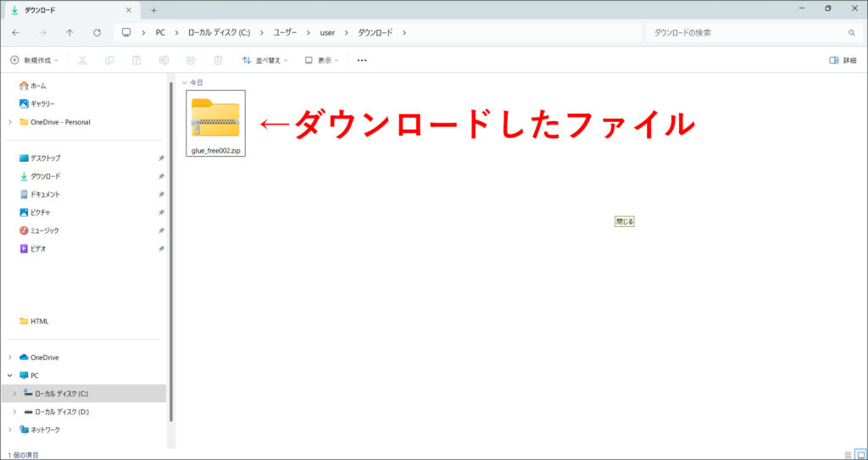Toggle the 詳細 details pane
The height and width of the screenshot is (460, 868).
(x=843, y=60)
